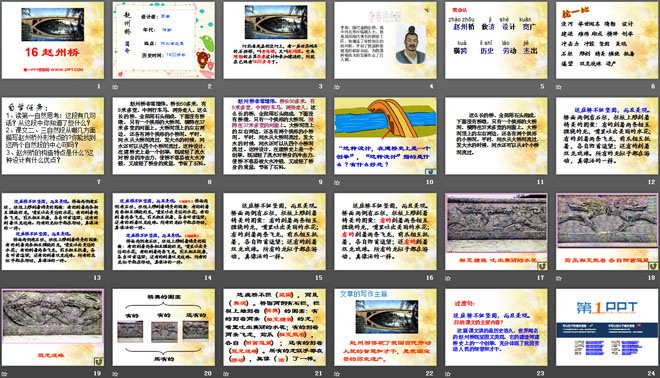Select slide 22 titled 文章的写作主旨

click(385, 327)
